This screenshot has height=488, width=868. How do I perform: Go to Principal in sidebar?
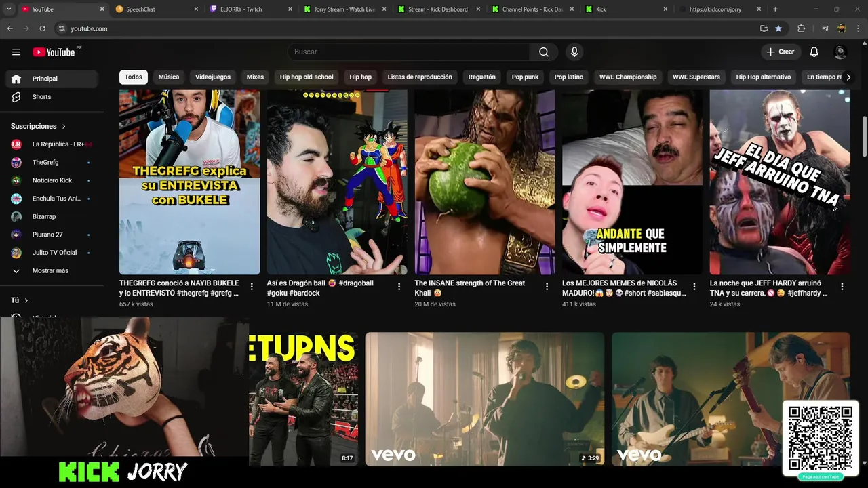[x=52, y=79]
